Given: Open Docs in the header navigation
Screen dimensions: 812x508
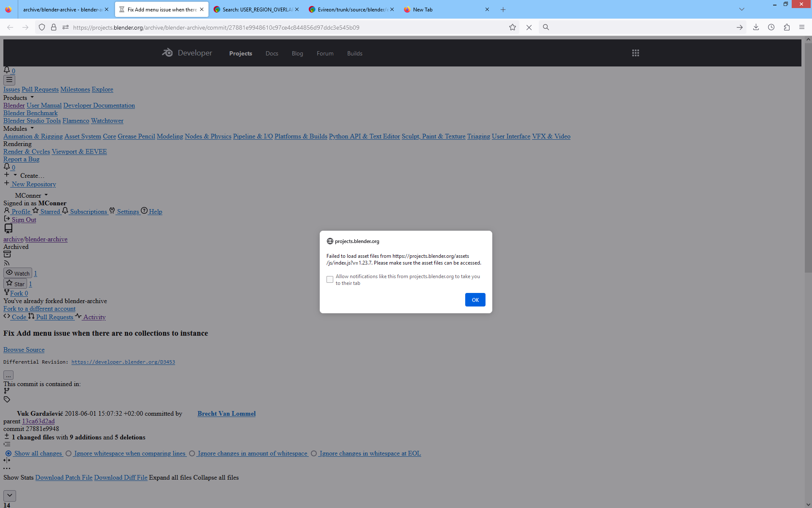Looking at the screenshot, I should pyautogui.click(x=272, y=53).
